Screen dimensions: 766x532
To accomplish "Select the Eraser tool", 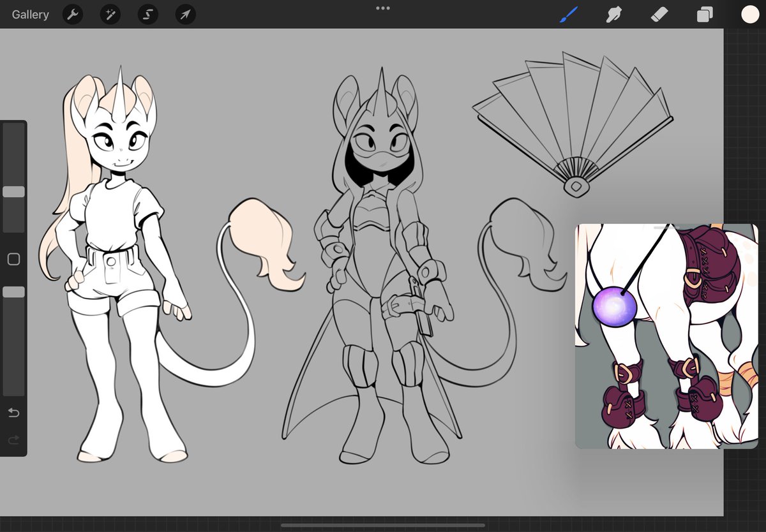I will pos(659,14).
